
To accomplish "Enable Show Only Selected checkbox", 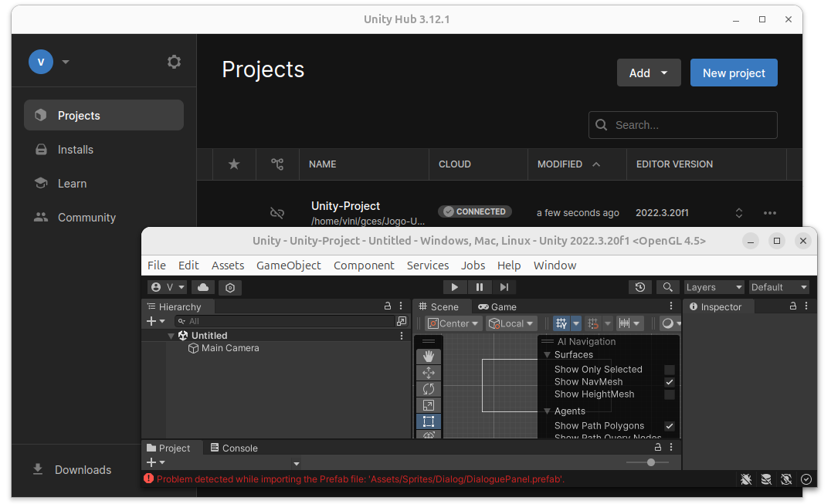I will 670,370.
